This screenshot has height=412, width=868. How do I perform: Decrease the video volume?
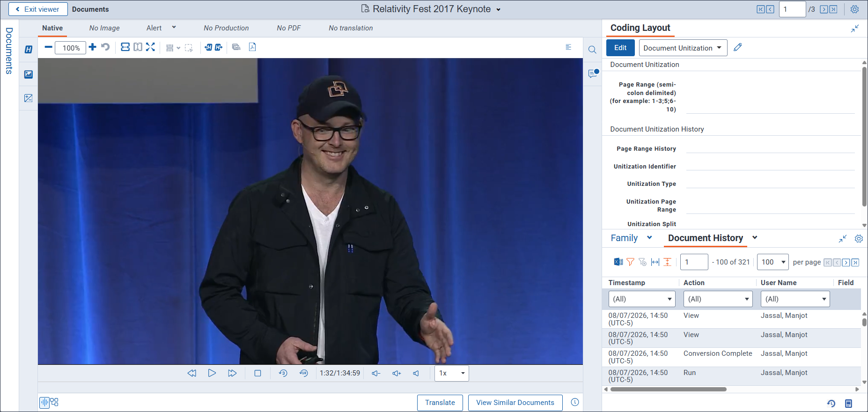pyautogui.click(x=376, y=373)
